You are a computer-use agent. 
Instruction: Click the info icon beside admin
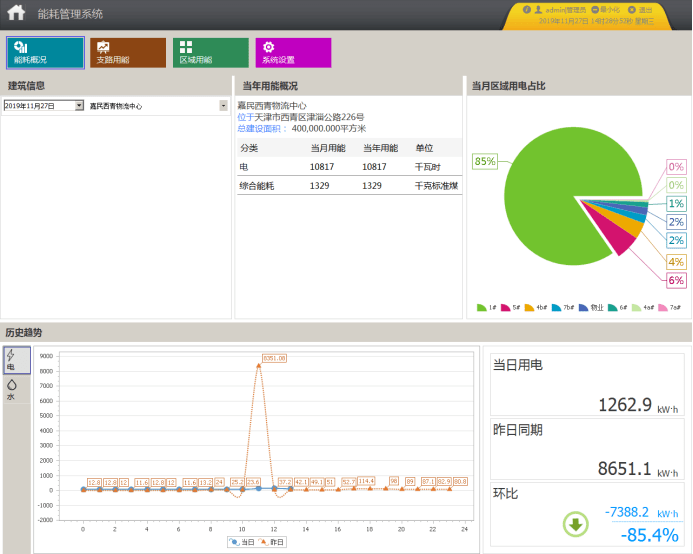[526, 10]
